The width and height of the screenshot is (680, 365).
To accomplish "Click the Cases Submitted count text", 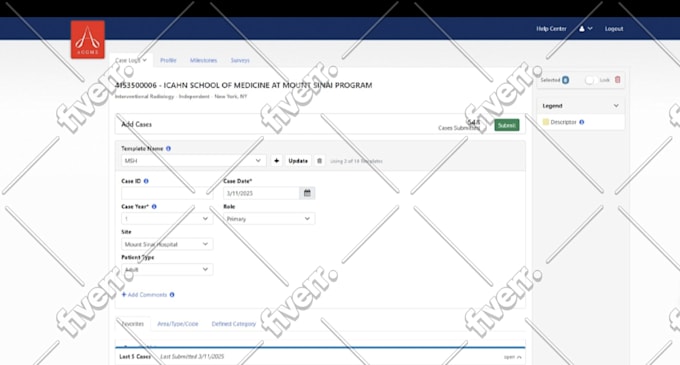I will [x=459, y=125].
